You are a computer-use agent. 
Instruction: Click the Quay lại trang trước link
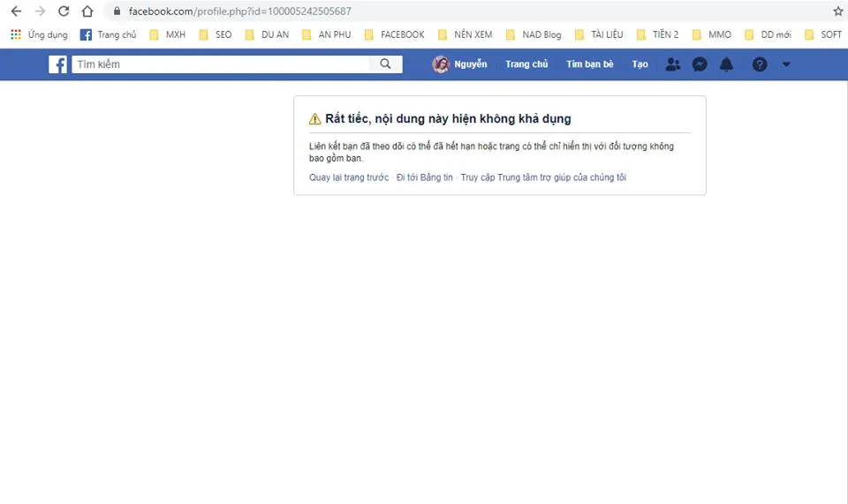pyautogui.click(x=349, y=177)
